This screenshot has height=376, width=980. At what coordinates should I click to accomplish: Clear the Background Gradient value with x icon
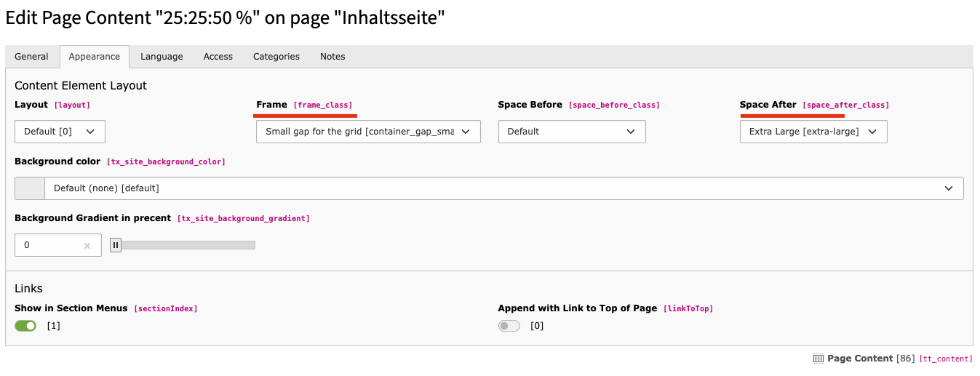pyautogui.click(x=87, y=246)
